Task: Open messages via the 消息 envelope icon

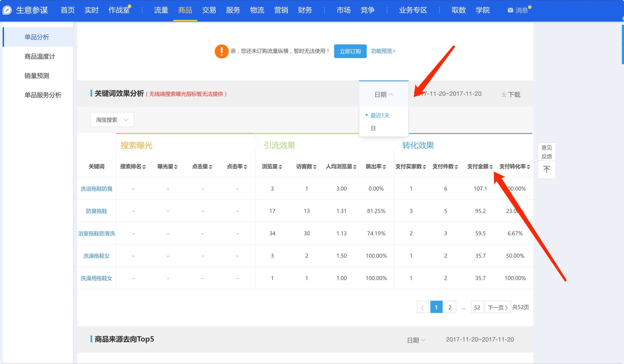Action: [x=511, y=10]
